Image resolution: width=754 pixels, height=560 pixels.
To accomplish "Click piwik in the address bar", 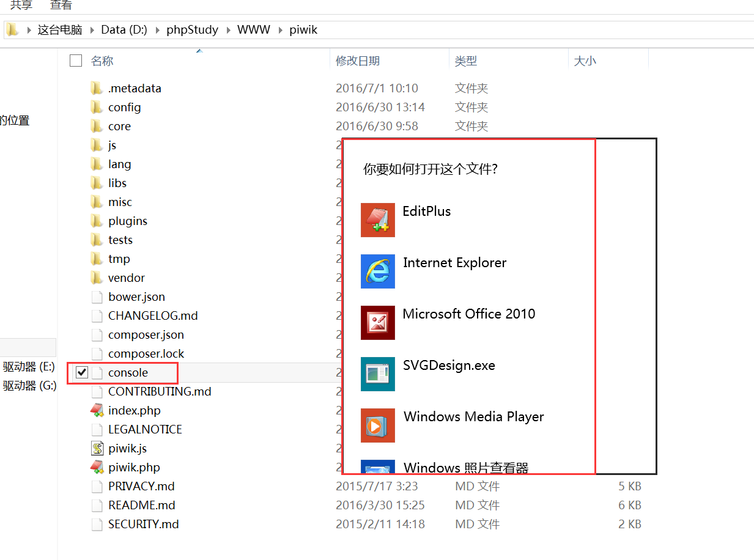I will [x=303, y=30].
